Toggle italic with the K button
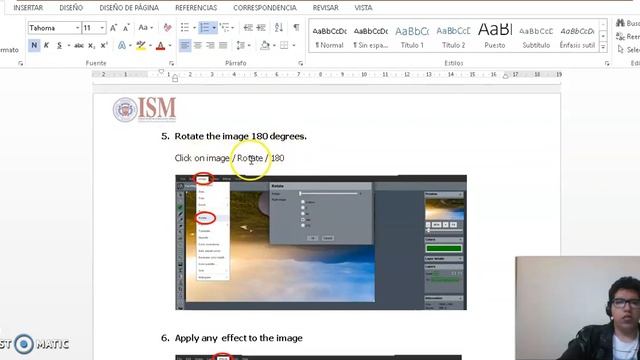This screenshot has height=360, width=640. pyautogui.click(x=47, y=45)
